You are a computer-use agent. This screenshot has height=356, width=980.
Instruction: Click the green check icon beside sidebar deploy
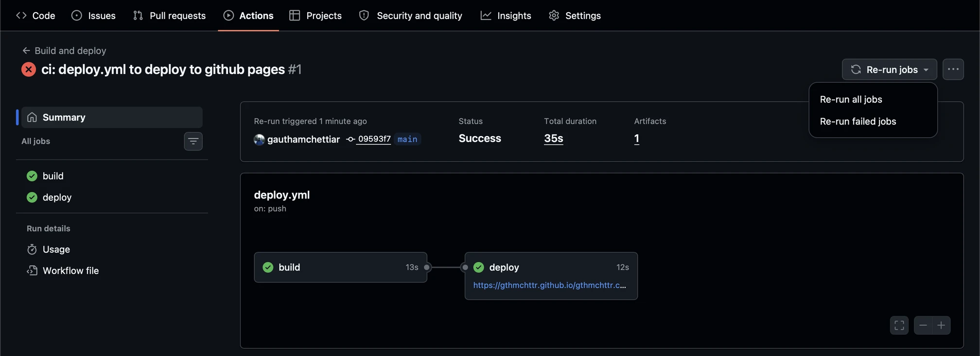[32, 197]
